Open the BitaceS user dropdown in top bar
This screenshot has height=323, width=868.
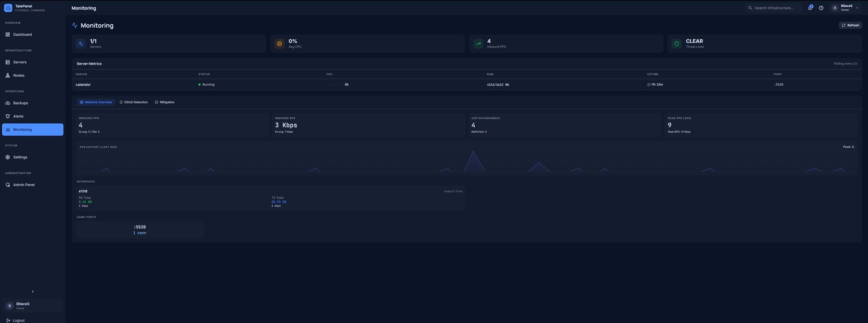[846, 8]
